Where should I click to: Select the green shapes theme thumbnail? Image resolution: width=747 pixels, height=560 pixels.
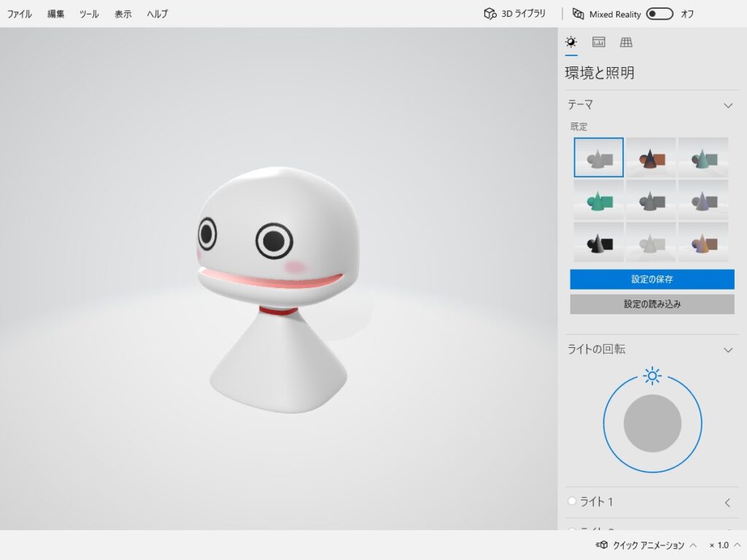click(x=598, y=201)
